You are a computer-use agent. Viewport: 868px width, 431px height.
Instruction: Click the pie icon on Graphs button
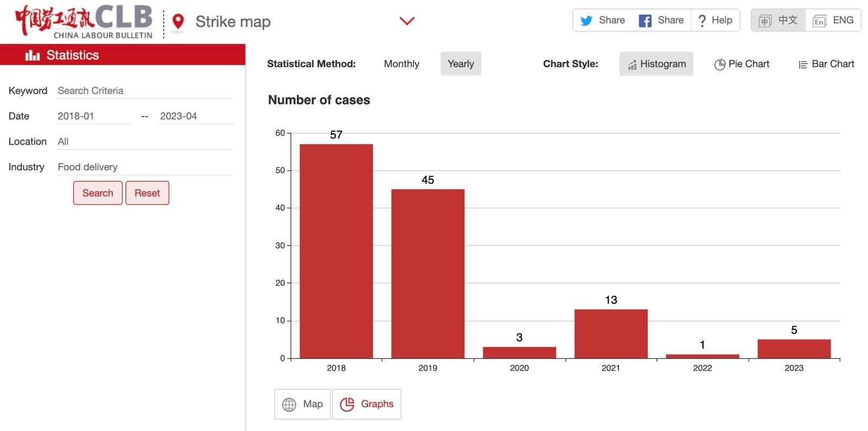tap(347, 404)
